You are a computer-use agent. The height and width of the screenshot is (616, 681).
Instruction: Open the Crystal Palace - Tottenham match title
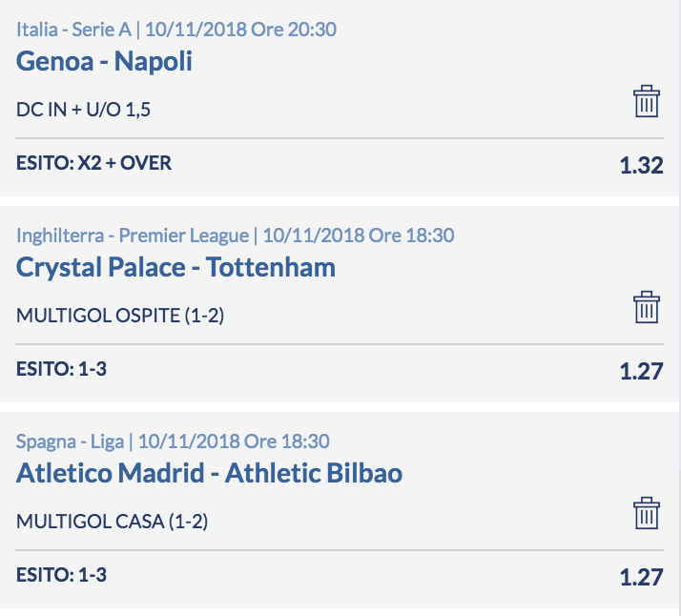(175, 267)
